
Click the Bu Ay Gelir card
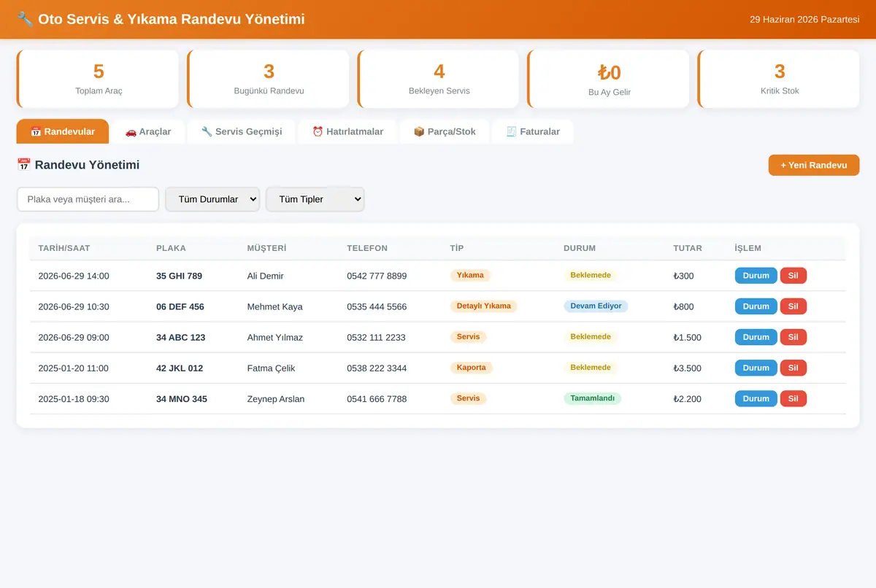(608, 79)
